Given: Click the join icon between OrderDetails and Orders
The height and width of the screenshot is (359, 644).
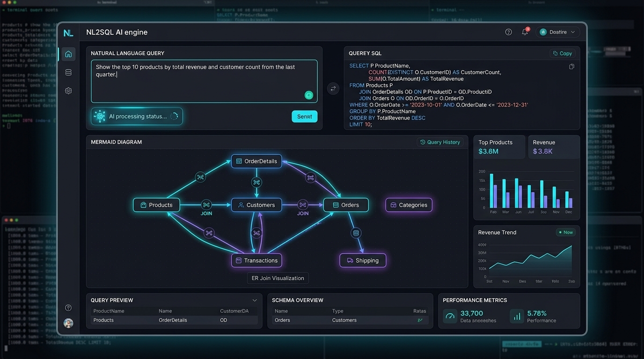Looking at the screenshot, I should pos(310,178).
